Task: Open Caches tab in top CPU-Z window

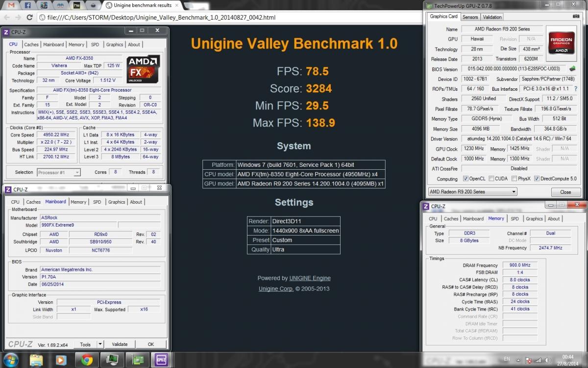Action: (31, 44)
